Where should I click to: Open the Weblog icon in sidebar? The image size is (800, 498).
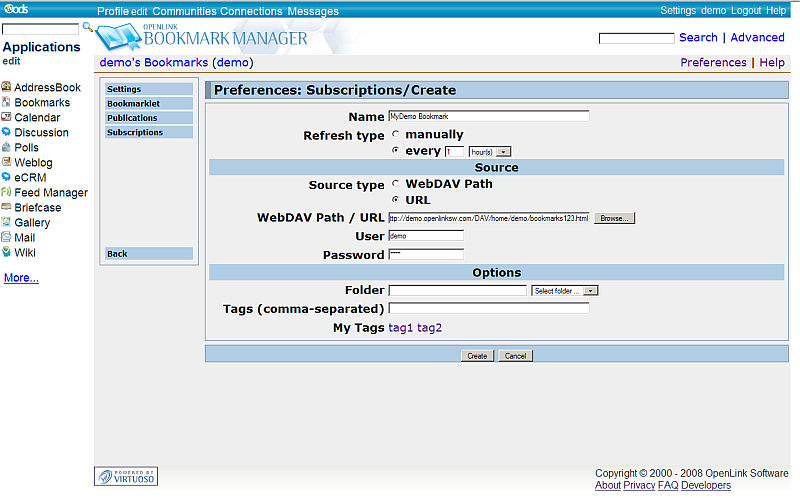pos(7,163)
